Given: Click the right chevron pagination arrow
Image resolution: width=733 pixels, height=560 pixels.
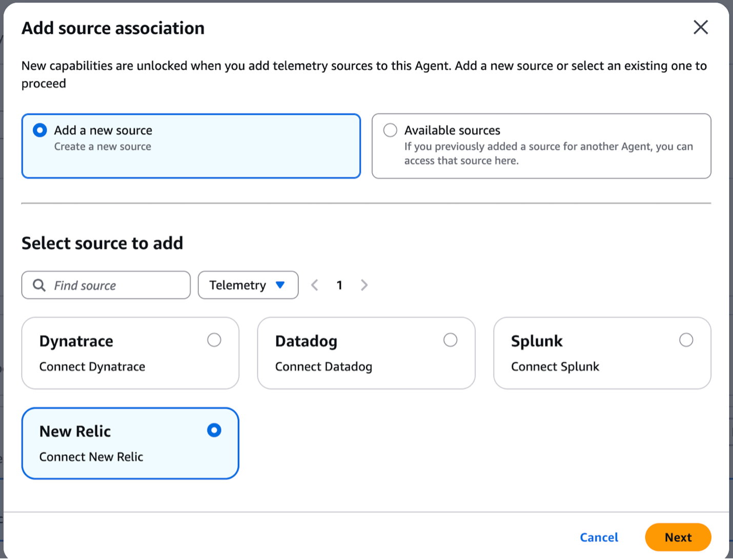Looking at the screenshot, I should coord(364,285).
